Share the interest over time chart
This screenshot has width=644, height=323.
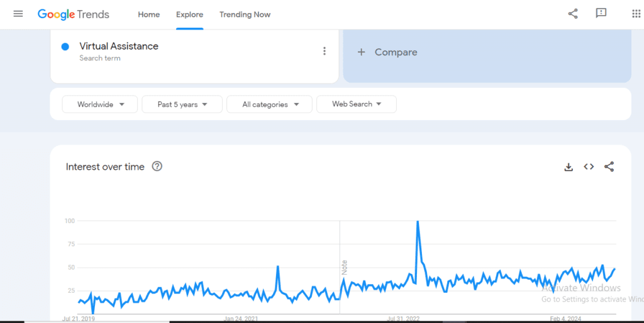tap(609, 167)
